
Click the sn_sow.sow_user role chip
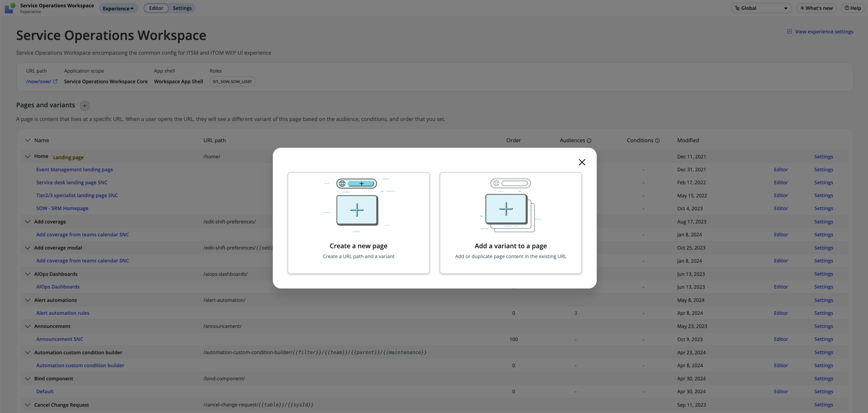coord(232,81)
